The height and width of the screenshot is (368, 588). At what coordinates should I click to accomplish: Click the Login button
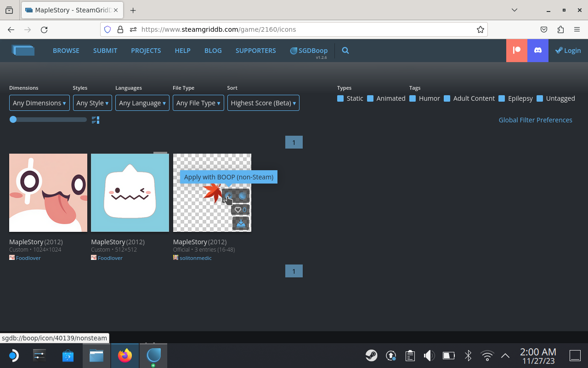568,51
